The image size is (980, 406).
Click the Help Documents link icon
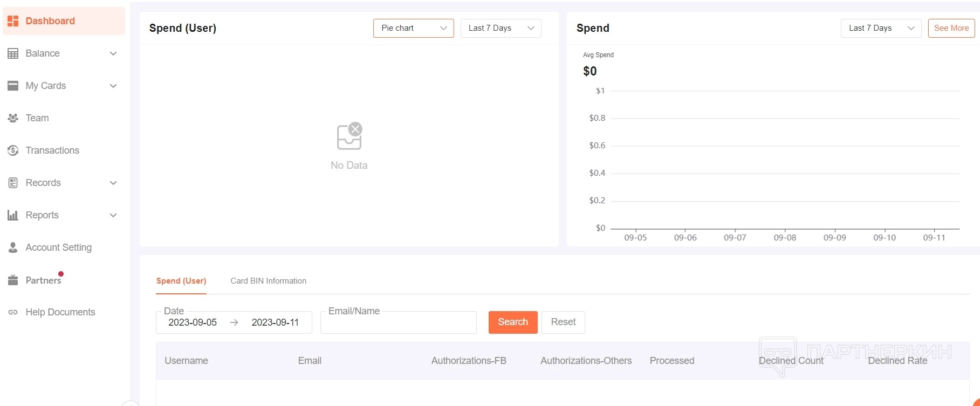click(13, 312)
